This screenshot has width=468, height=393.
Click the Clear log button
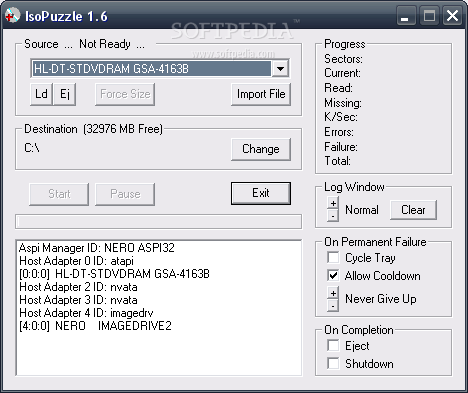click(x=413, y=210)
